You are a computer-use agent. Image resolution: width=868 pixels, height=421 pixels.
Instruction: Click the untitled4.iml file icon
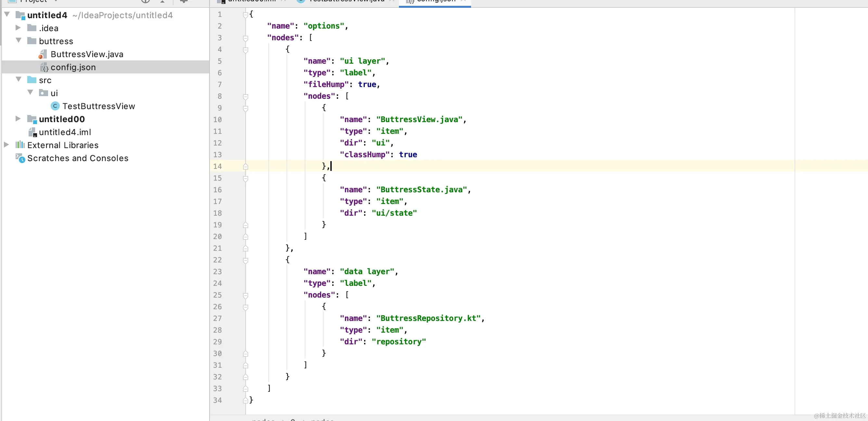click(32, 132)
